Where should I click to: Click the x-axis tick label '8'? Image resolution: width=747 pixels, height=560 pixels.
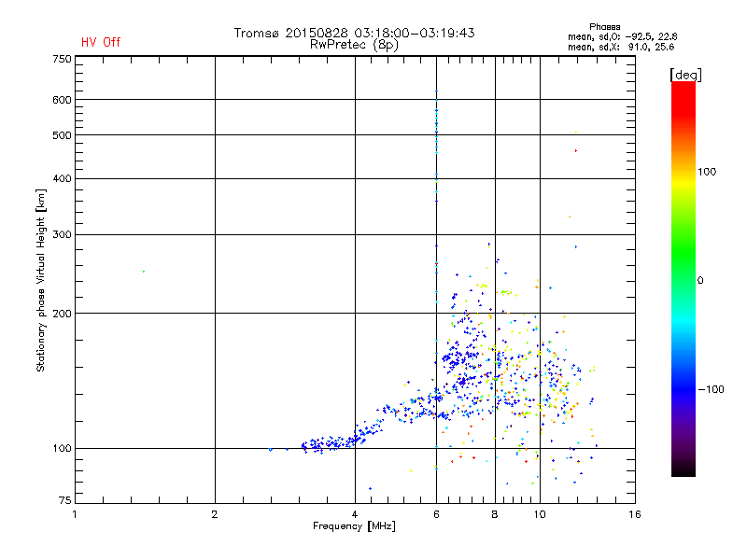[x=495, y=514]
